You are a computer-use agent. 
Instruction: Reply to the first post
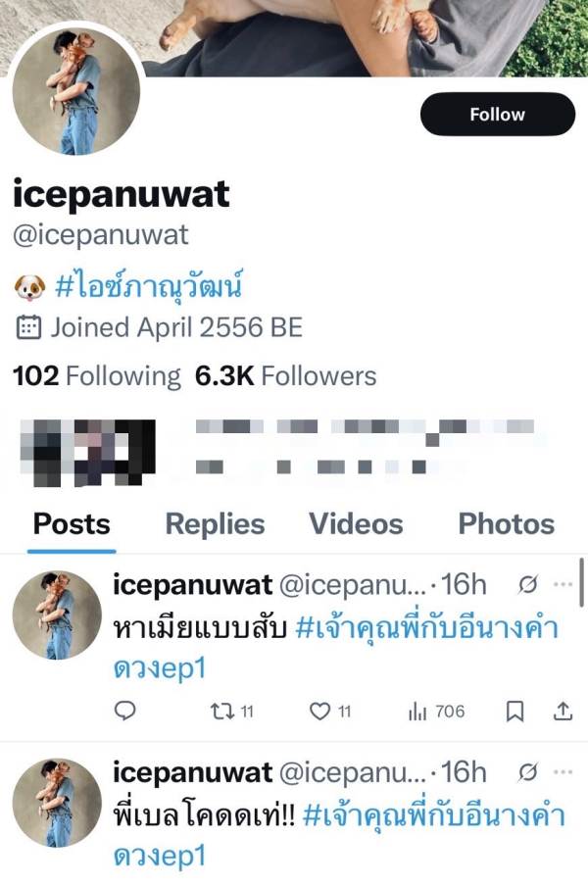(124, 712)
